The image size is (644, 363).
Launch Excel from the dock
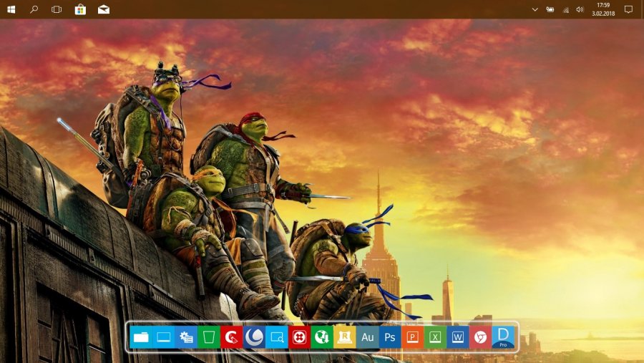point(435,337)
